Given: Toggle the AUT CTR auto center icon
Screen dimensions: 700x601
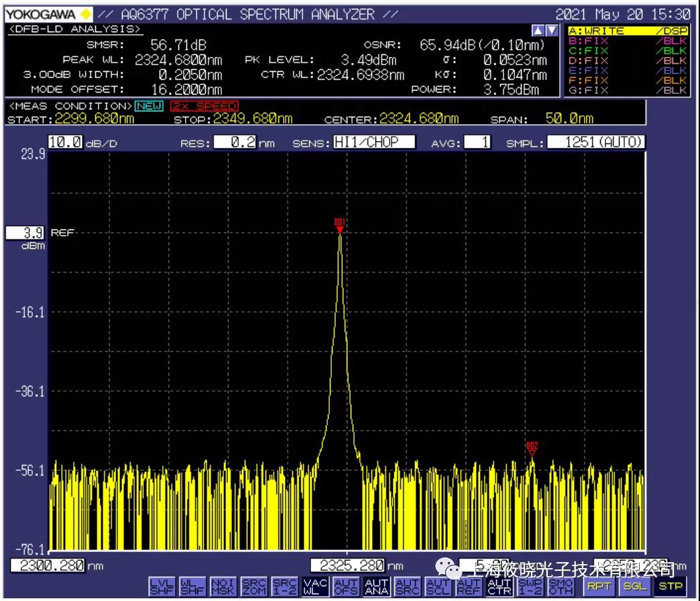Looking at the screenshot, I should (500, 587).
